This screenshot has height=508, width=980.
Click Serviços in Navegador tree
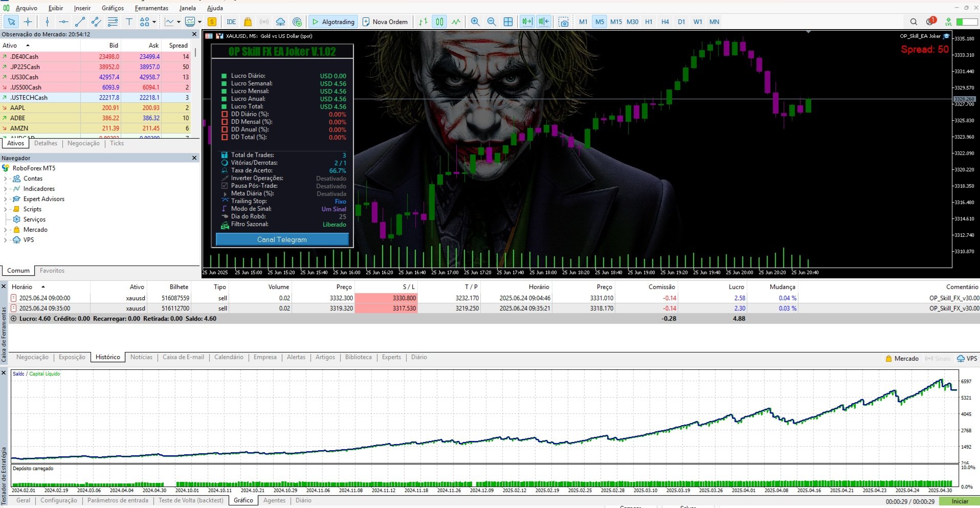pos(34,219)
